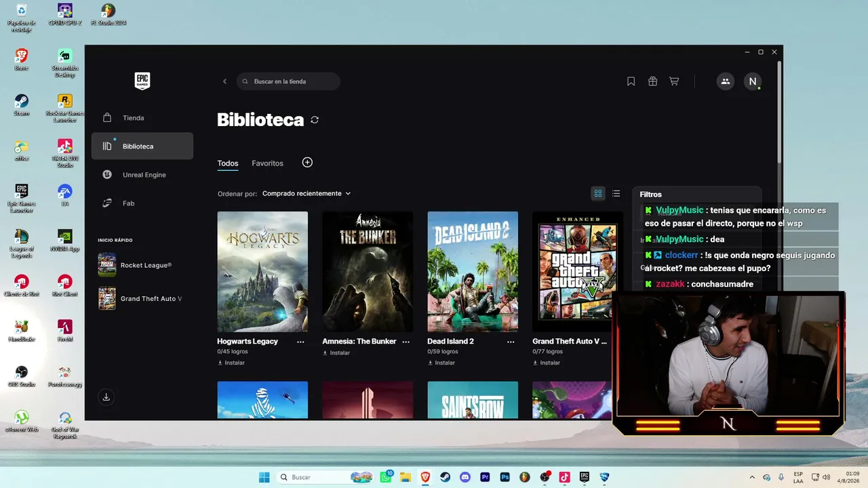The height and width of the screenshot is (488, 868).
Task: Show hidden system tray icons
Action: tap(751, 477)
